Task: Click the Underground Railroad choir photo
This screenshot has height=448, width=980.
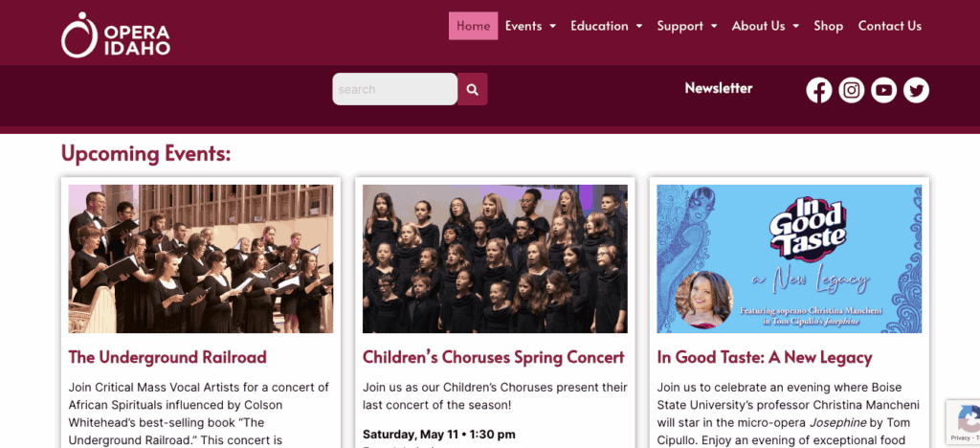Action: [201, 258]
